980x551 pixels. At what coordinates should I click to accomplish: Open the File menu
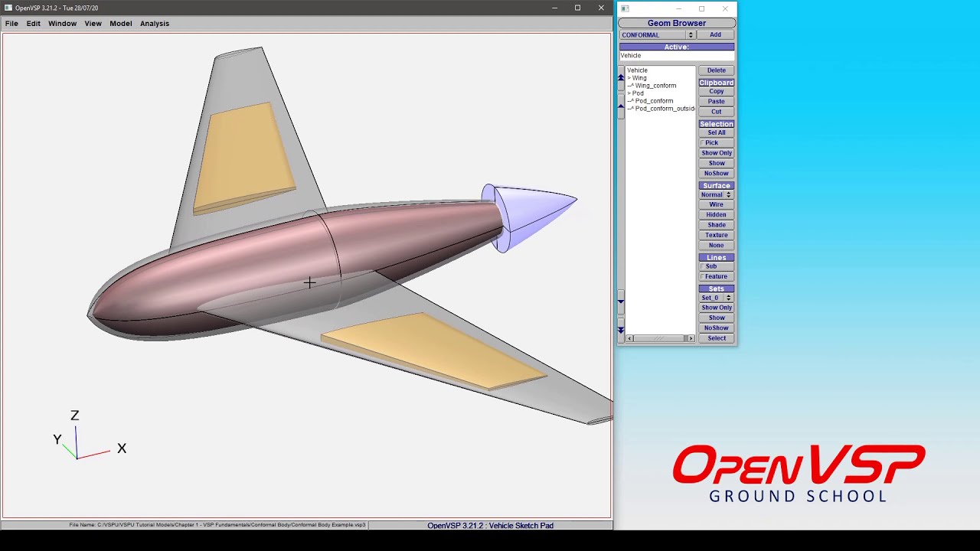[x=11, y=24]
